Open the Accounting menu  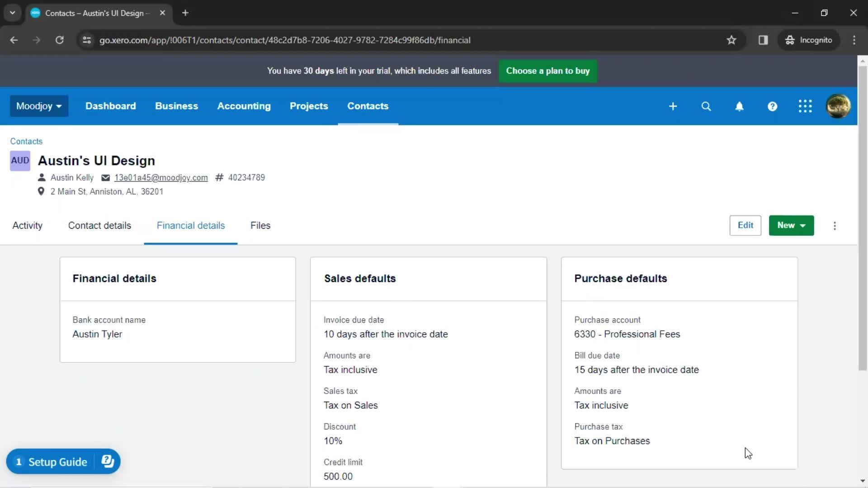(x=244, y=106)
